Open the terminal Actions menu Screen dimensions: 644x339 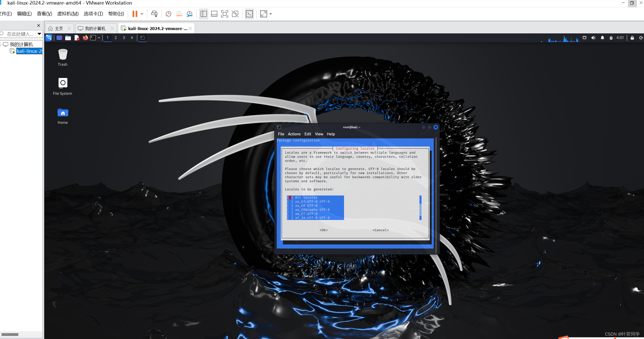coord(294,134)
